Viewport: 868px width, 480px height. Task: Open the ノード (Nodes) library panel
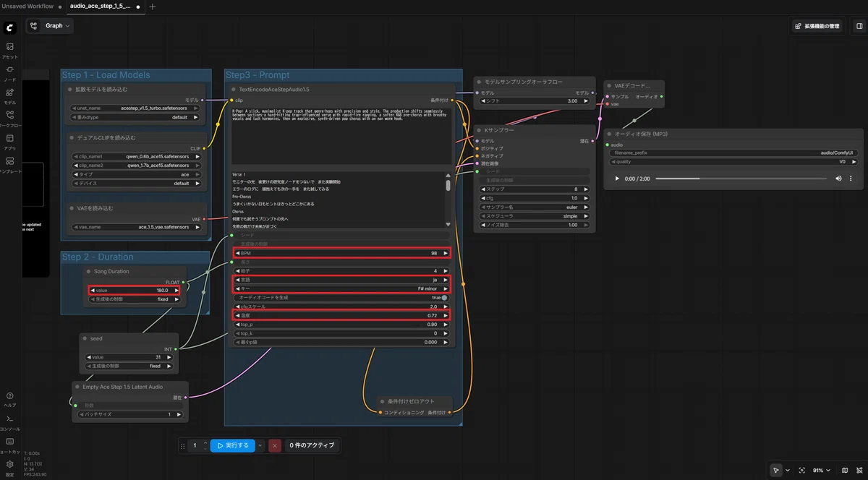(x=10, y=73)
